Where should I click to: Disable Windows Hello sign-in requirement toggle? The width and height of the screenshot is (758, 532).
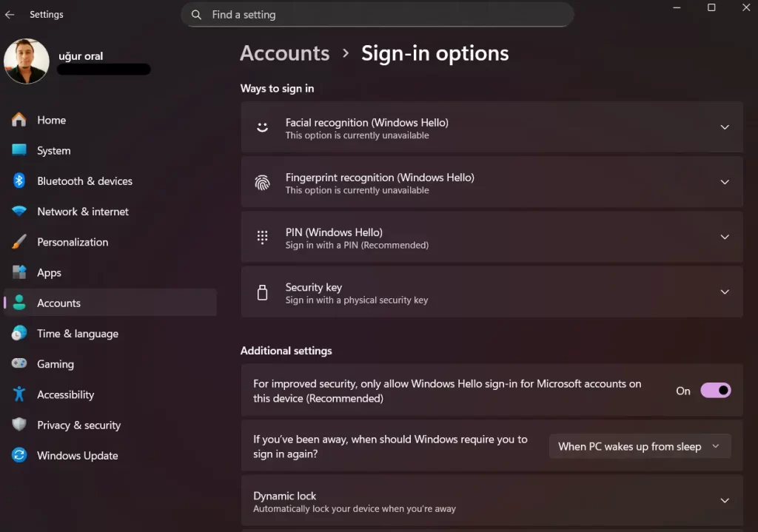[715, 390]
